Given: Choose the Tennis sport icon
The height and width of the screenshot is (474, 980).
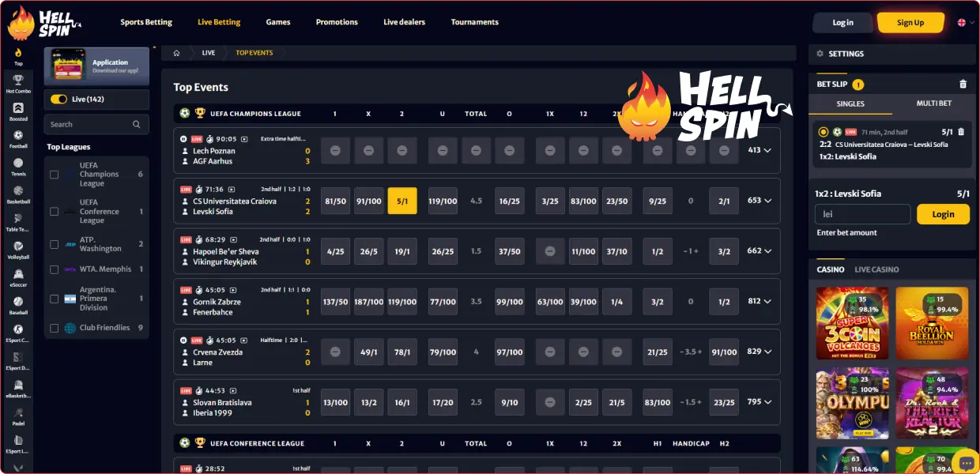Looking at the screenshot, I should pyautogui.click(x=18, y=167).
